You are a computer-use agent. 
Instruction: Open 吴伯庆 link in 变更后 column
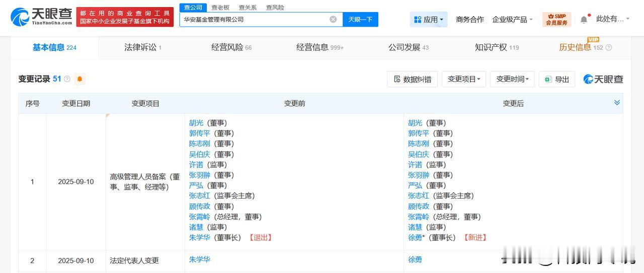pos(419,154)
